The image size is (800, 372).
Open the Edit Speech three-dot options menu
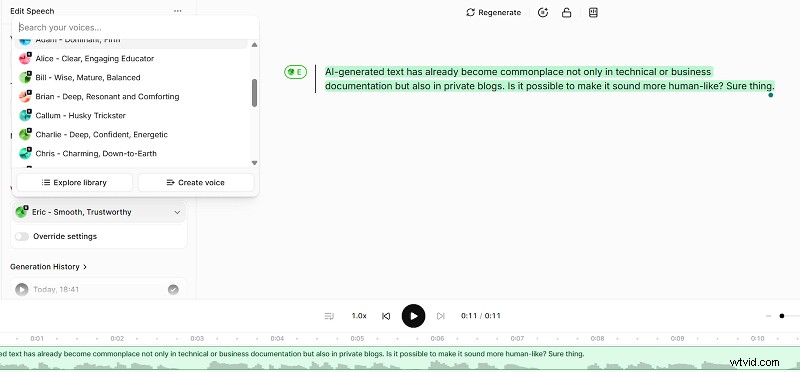pos(177,11)
